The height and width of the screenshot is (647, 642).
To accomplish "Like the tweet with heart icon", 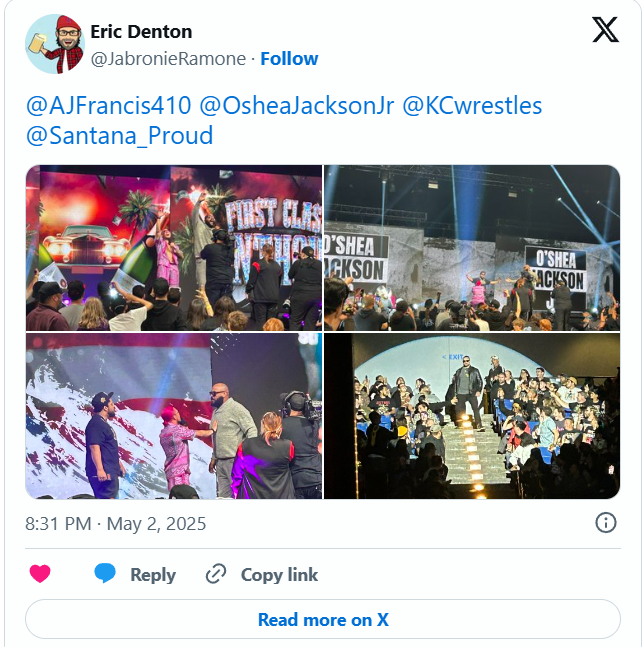I will [40, 574].
